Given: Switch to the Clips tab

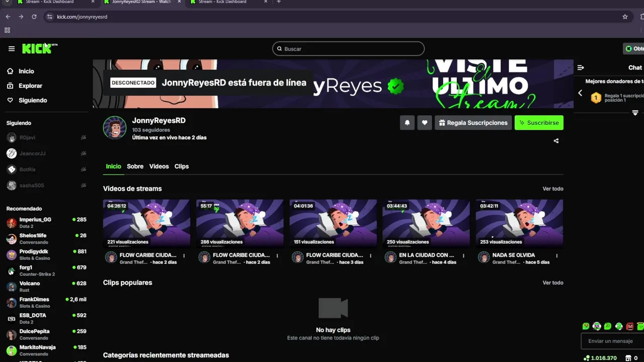Looking at the screenshot, I should pyautogui.click(x=182, y=166).
